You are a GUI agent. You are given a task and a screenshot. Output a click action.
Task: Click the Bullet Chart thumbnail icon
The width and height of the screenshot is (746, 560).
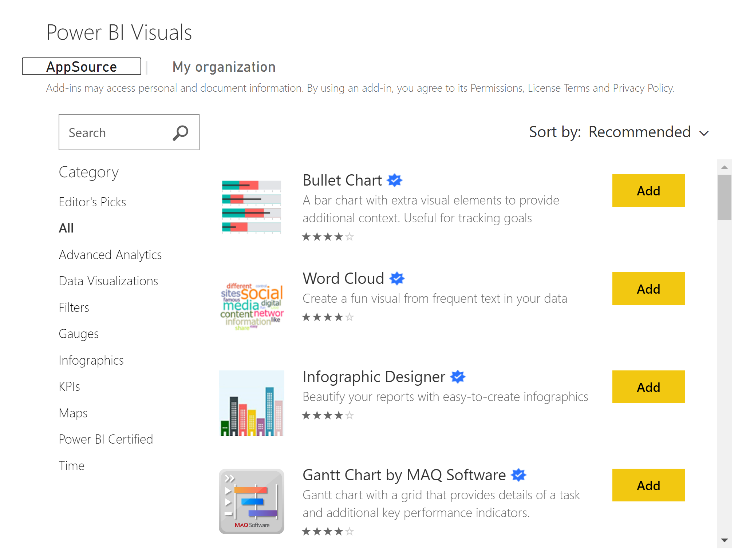pyautogui.click(x=251, y=207)
